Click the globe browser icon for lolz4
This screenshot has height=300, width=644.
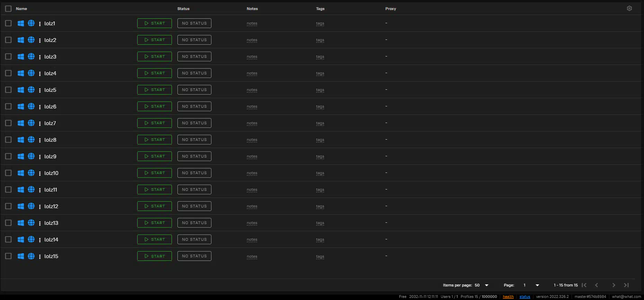[31, 73]
